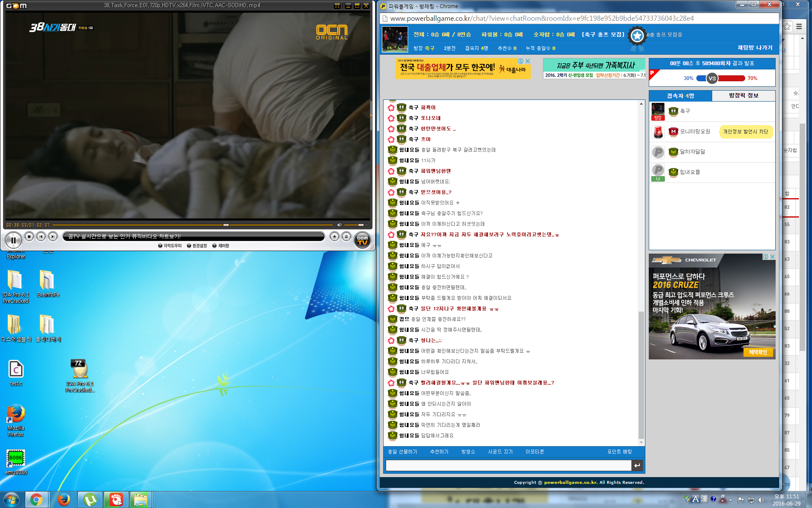Screen dimensions: 812x508
Task: Click Firefox icon in the taskbar
Action: click(x=63, y=500)
